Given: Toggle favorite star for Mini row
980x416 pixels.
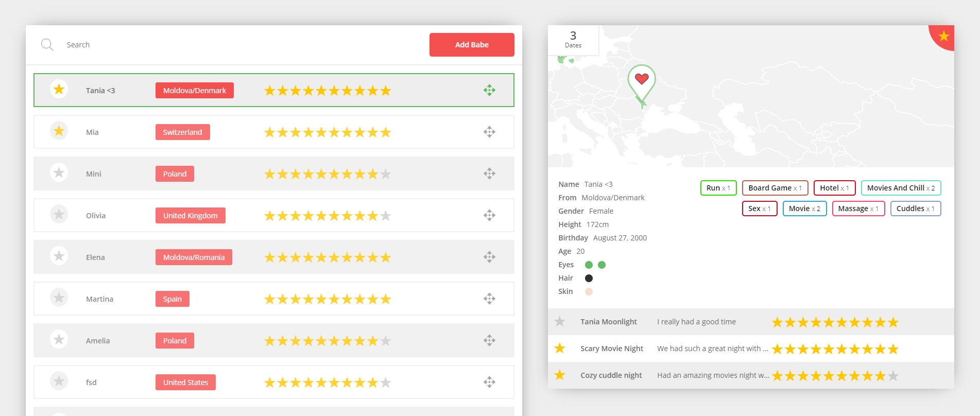Looking at the screenshot, I should coord(59,173).
